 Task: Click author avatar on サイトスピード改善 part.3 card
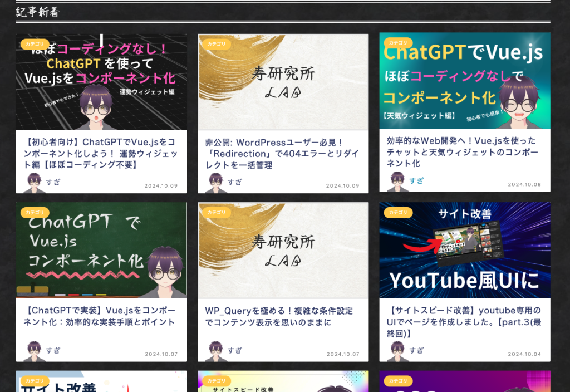pos(397,351)
